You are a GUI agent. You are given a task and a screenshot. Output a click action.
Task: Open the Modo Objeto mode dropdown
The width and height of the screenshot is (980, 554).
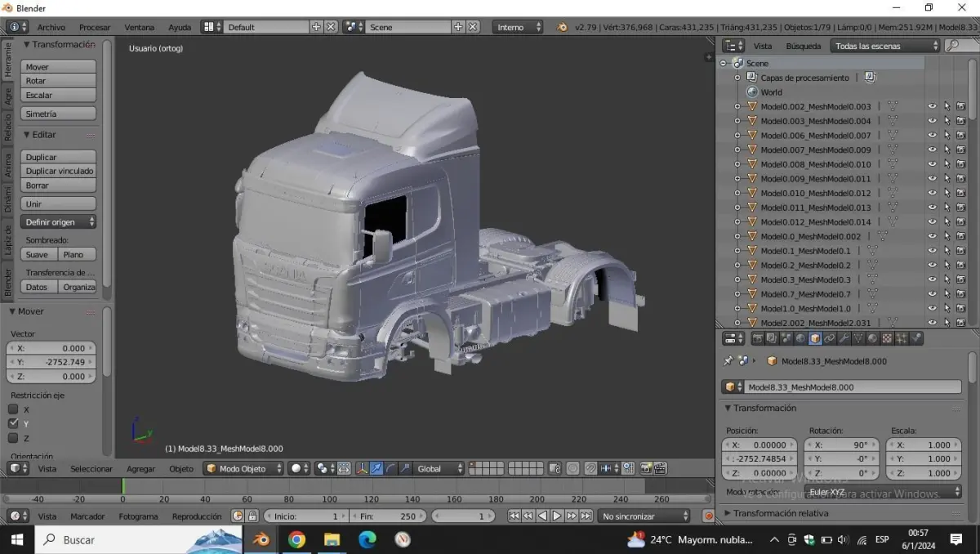pyautogui.click(x=243, y=468)
